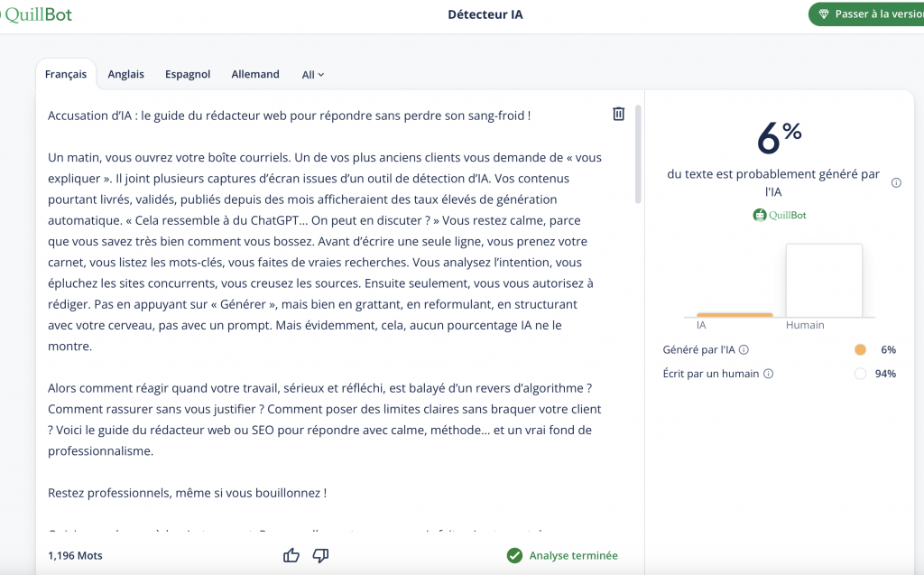
Task: Click the 6% value beside Généré par l'IA
Action: click(x=888, y=349)
